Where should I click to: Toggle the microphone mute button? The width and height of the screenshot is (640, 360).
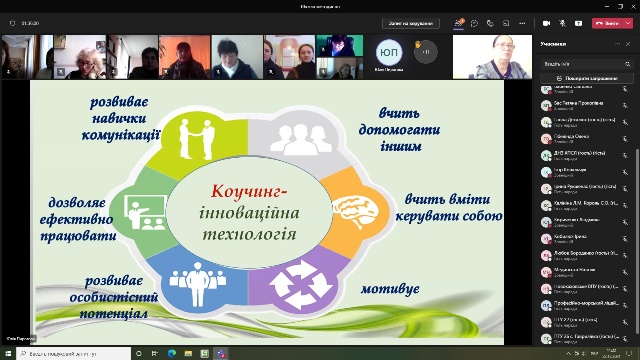click(x=562, y=23)
